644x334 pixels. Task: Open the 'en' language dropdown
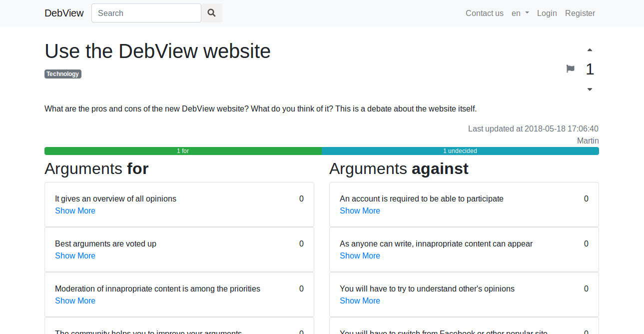click(520, 13)
